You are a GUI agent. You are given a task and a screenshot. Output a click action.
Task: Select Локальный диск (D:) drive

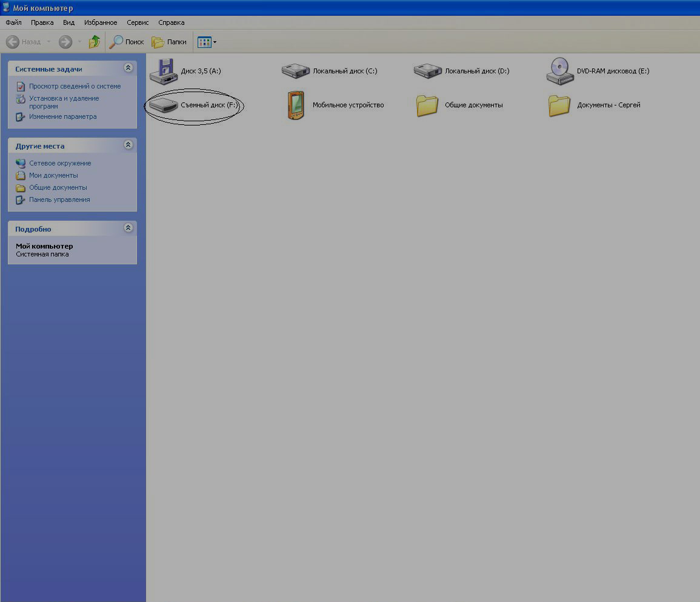tap(427, 71)
